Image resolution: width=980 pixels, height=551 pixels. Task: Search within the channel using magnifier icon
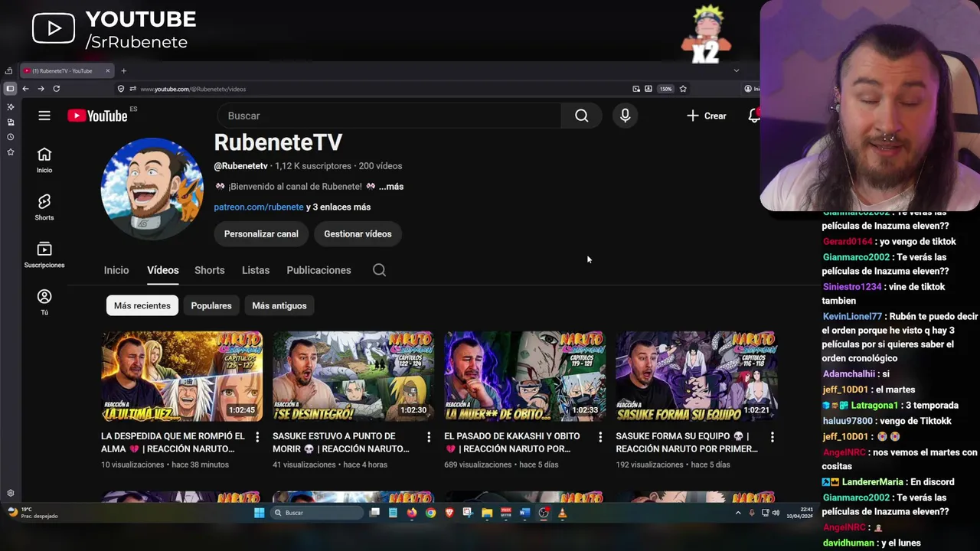(x=379, y=270)
